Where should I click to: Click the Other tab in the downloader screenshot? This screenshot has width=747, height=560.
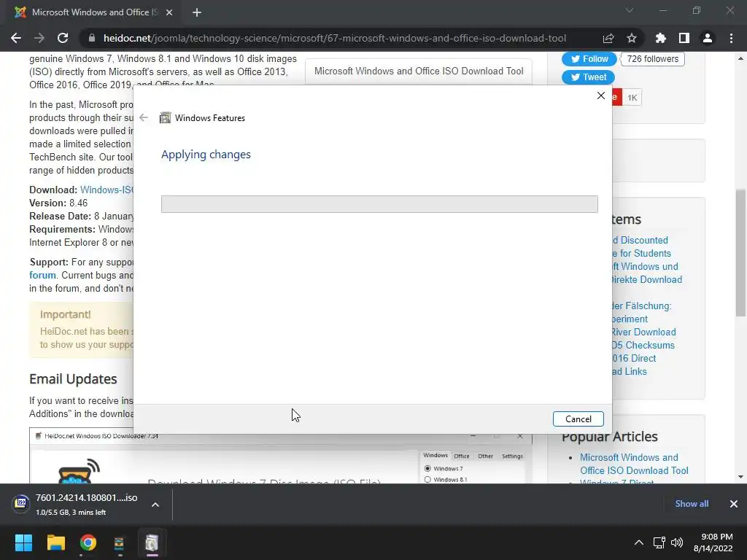(485, 456)
